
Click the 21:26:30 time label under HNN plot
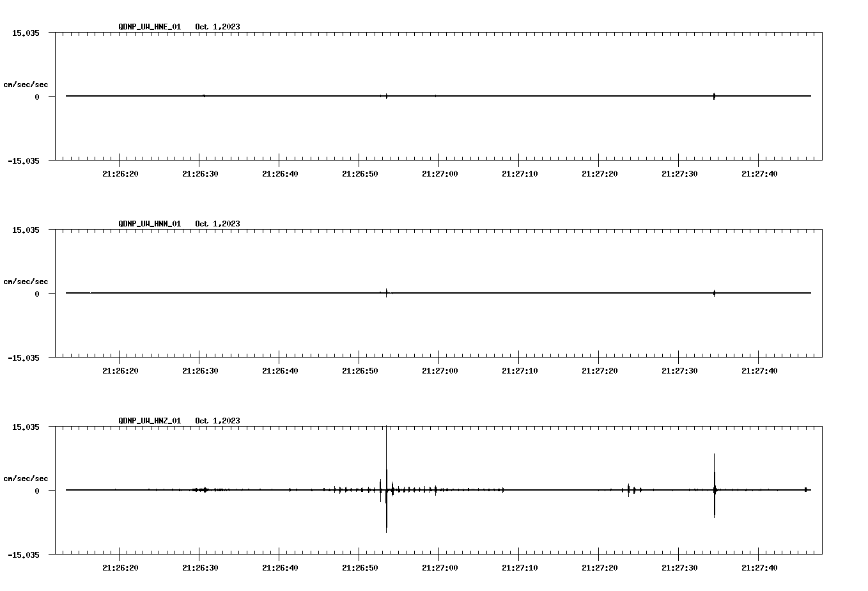[x=200, y=371]
